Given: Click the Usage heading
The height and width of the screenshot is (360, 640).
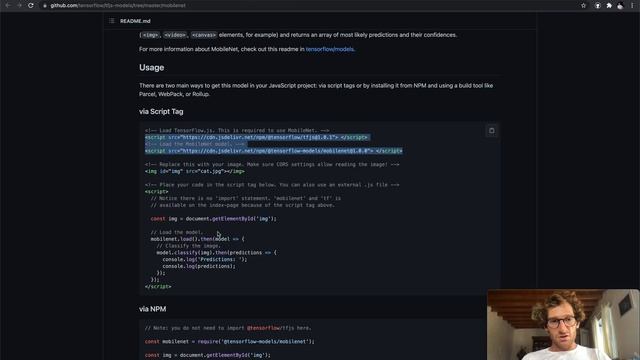Looking at the screenshot, I should [151, 68].
